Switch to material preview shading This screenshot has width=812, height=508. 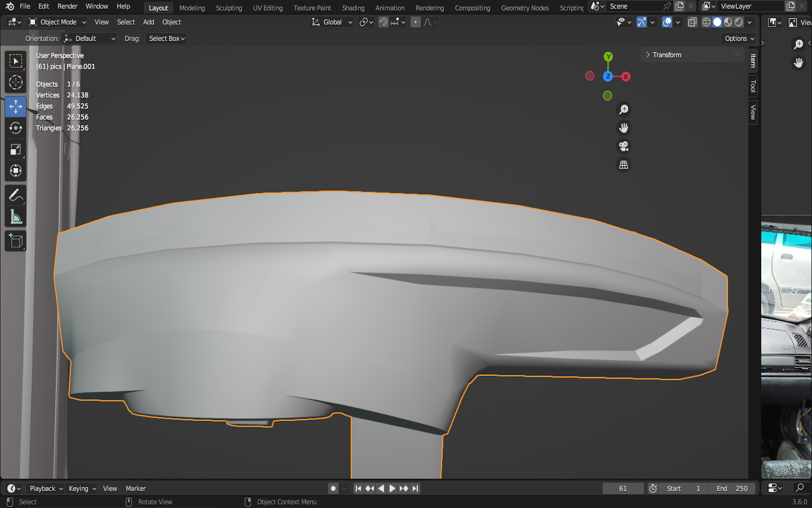click(728, 22)
